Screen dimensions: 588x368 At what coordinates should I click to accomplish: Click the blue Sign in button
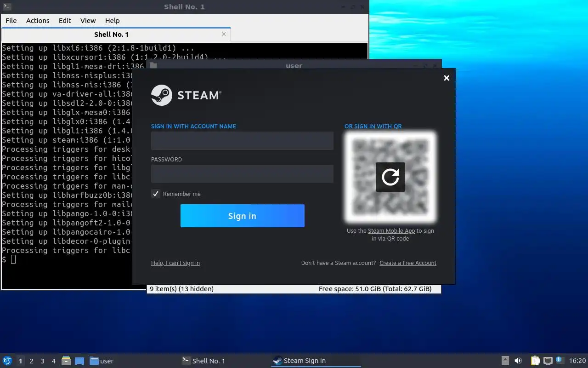[243, 216]
